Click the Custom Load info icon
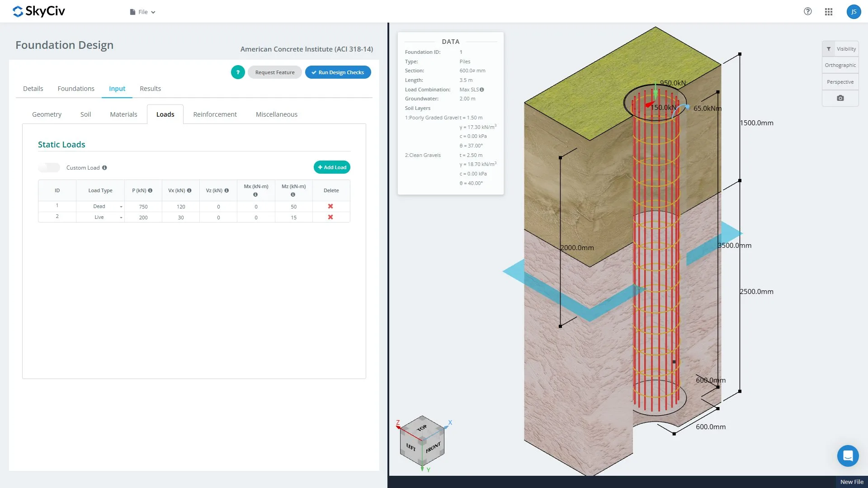The image size is (868, 488). click(x=104, y=168)
